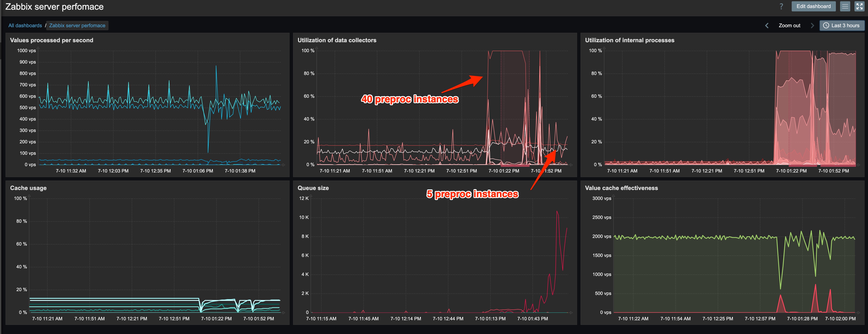This screenshot has height=334, width=868.
Task: Click the 500 vps label in Values processed graph
Action: click(x=27, y=108)
